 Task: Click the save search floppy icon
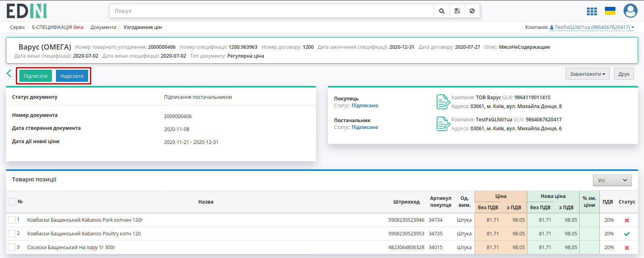[x=457, y=11]
